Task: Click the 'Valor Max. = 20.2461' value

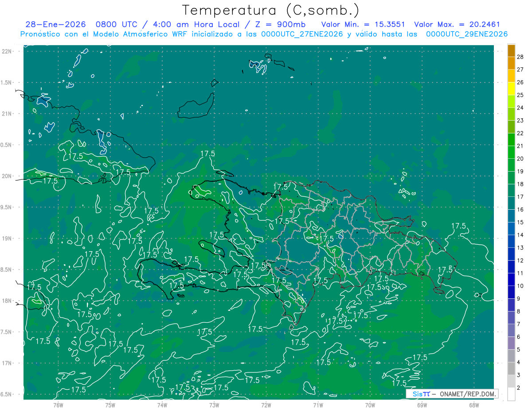Action: coord(457,25)
